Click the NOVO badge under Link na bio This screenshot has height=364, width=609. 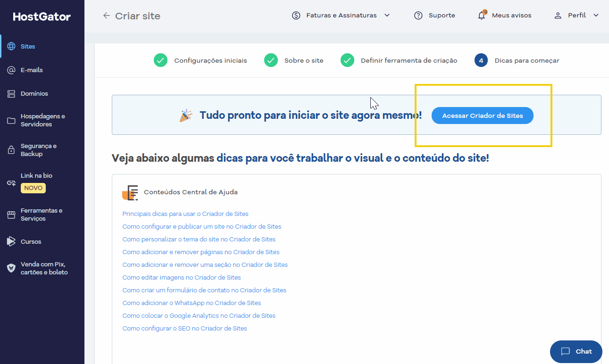tap(33, 188)
